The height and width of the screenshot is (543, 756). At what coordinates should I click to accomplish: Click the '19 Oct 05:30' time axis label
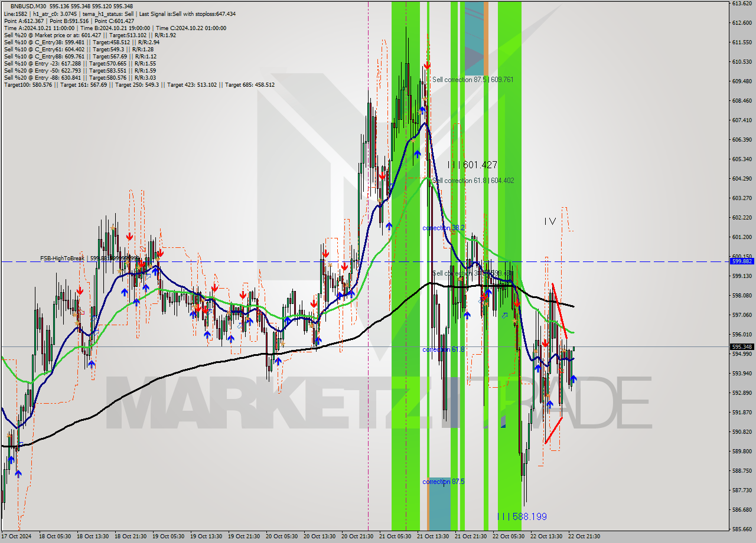pyautogui.click(x=168, y=537)
